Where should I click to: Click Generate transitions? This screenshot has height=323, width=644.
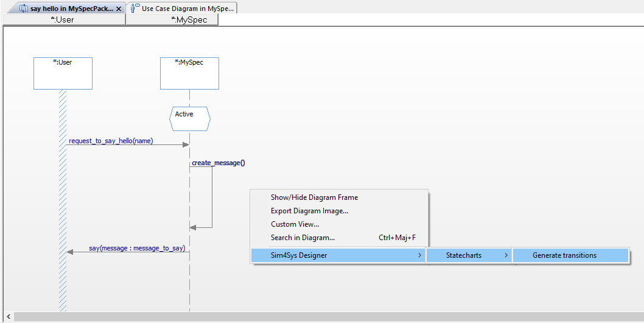pos(571,255)
